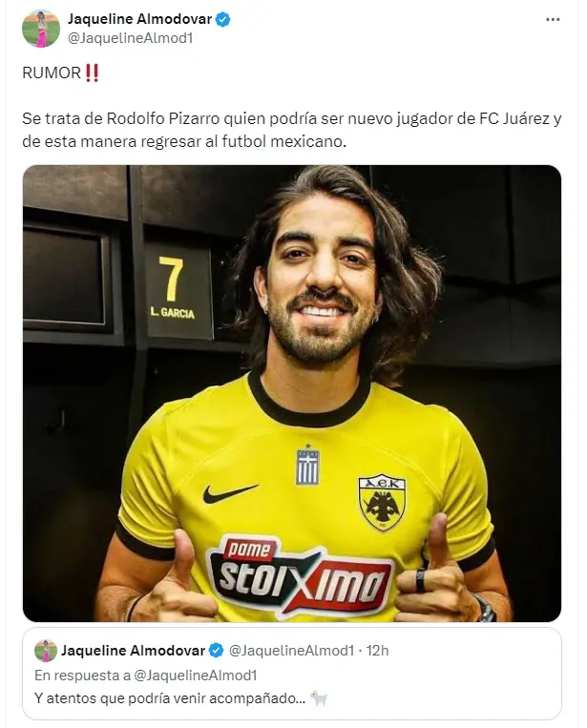The image size is (587, 728).
Task: Open quoted tweet text 'Y atentos que podría'
Action: [x=170, y=697]
